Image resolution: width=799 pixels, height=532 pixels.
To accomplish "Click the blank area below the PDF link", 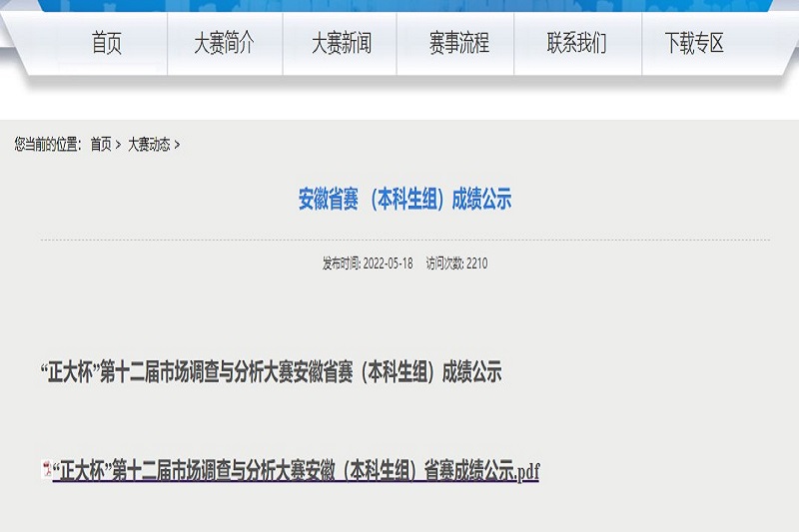I will (399, 509).
